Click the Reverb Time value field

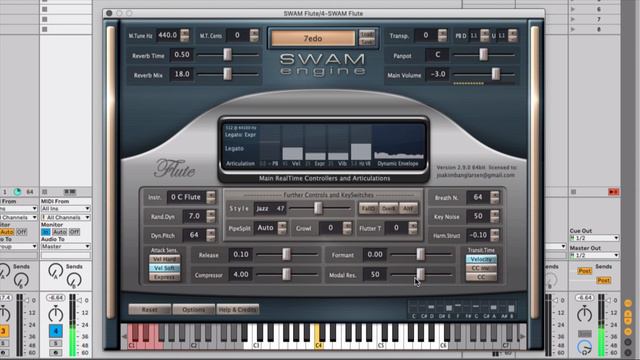182,55
